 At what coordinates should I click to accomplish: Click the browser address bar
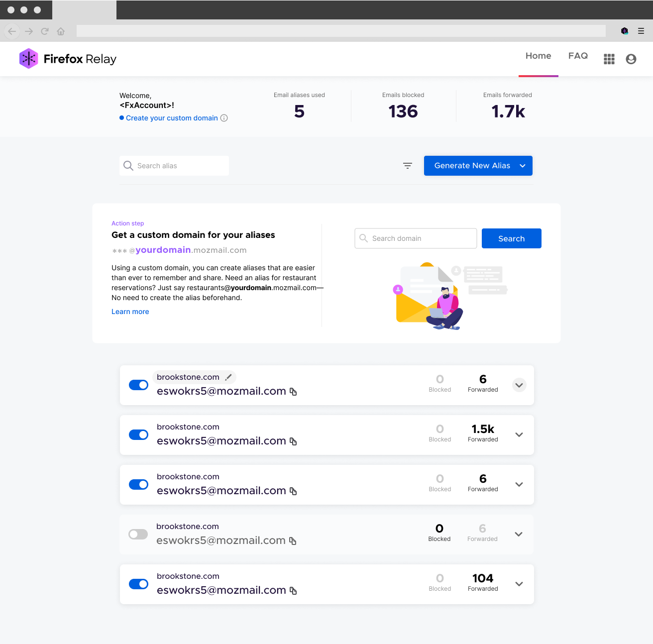click(341, 31)
